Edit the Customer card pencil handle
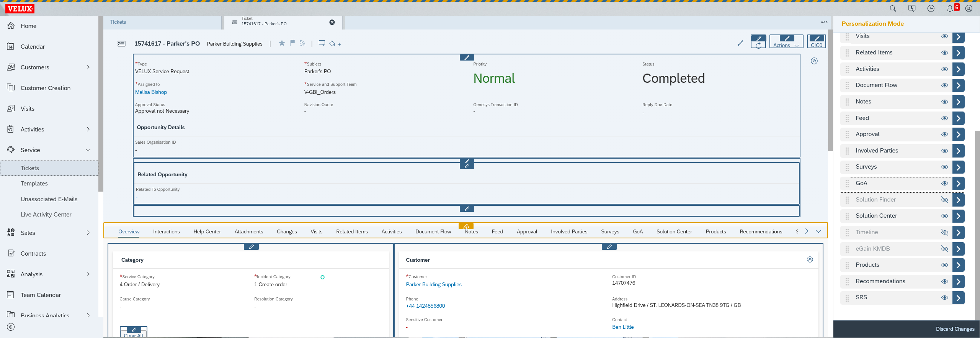 [x=609, y=247]
